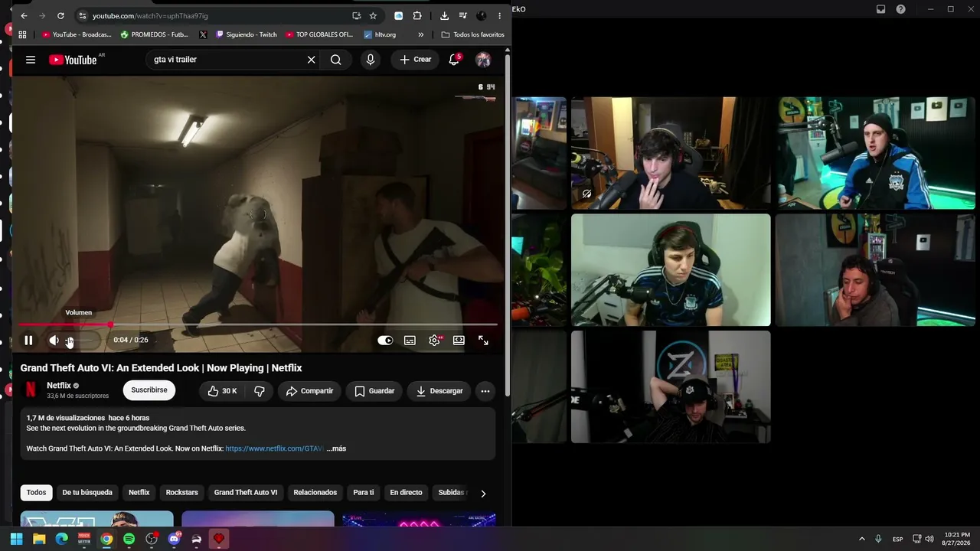Open File Explorer from taskbar
The height and width of the screenshot is (551, 980).
point(39,539)
